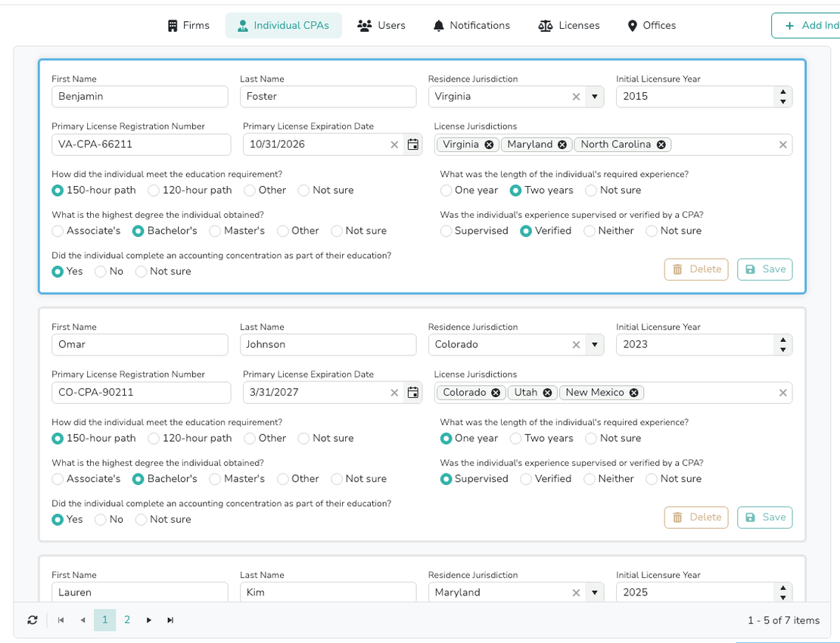
Task: Switch to the Firms tab
Action: 188,26
